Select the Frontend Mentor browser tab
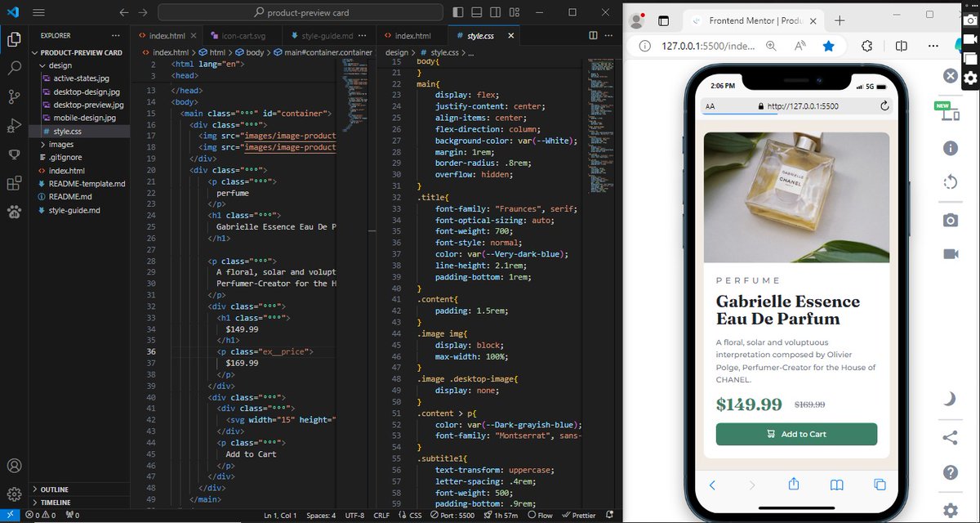The width and height of the screenshot is (980, 523). (x=751, y=20)
